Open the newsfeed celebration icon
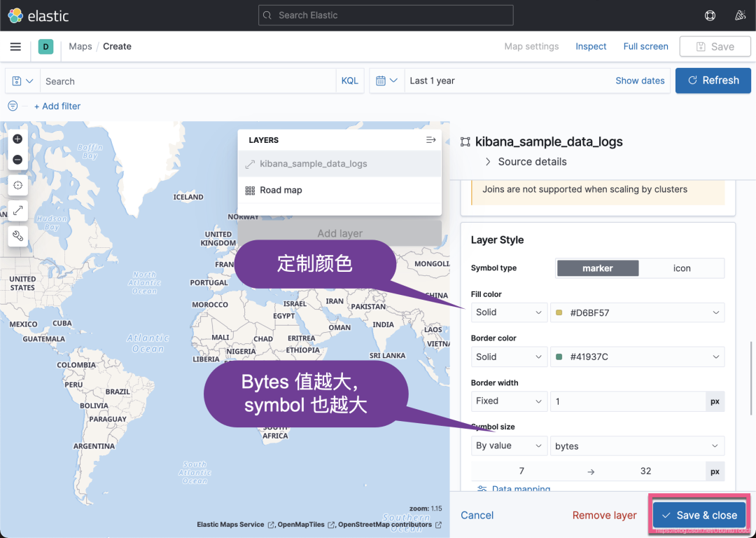The image size is (756, 538). 740,15
